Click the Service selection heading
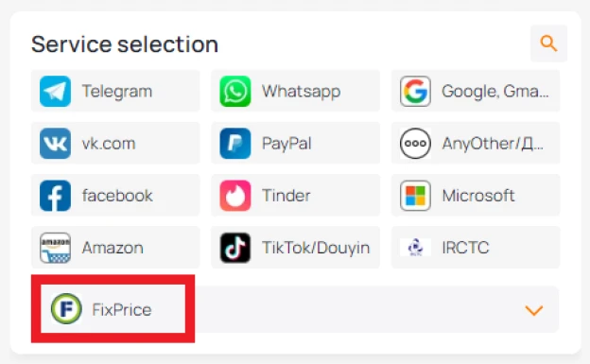 (125, 44)
